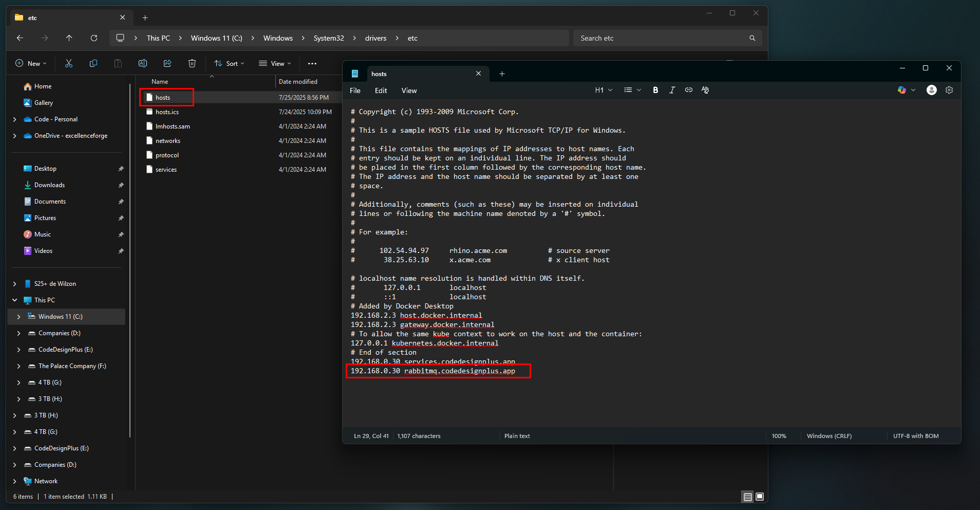Click System32 in the address breadcrumb

pos(329,38)
